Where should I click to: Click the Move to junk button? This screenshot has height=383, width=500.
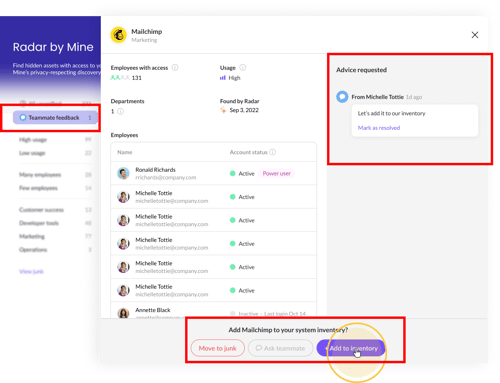[x=218, y=348]
